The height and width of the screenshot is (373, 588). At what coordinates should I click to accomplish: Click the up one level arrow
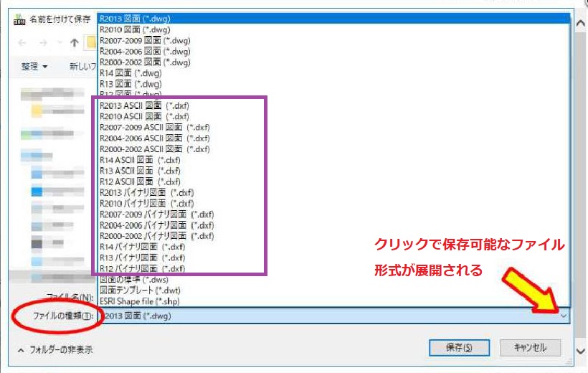coord(74,43)
